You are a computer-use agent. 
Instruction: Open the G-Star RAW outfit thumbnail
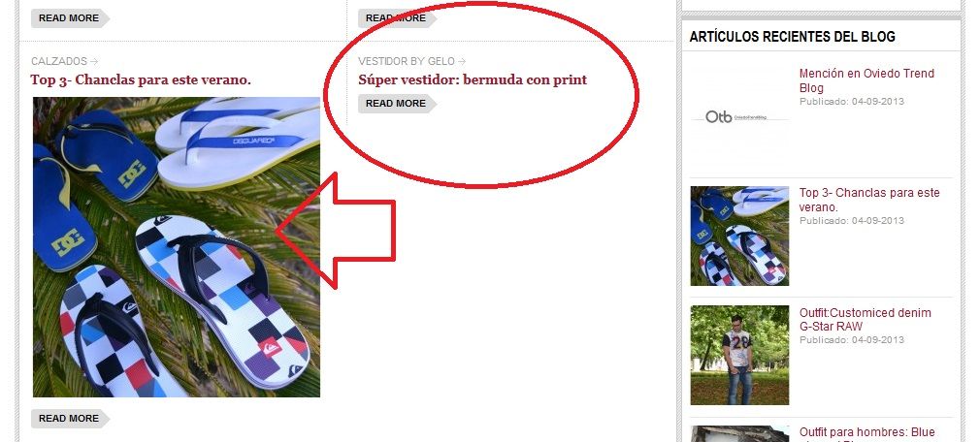point(739,355)
